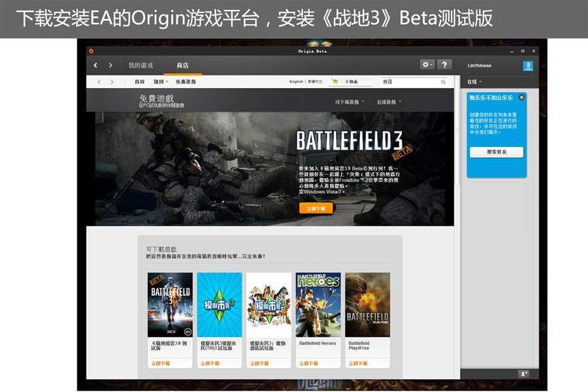
Task: Switch to the 我的游戏 tab
Action: tap(141, 65)
